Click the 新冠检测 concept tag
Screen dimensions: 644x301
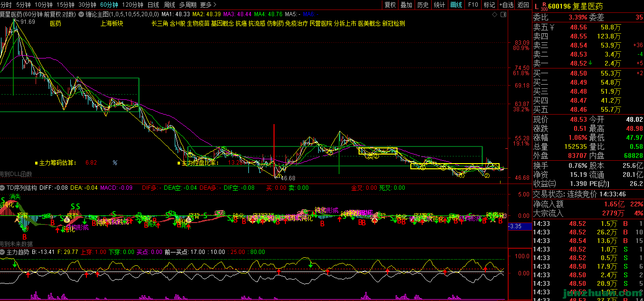coord(394,23)
